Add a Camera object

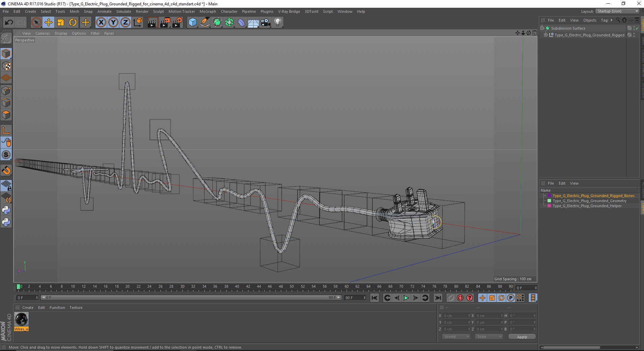click(x=266, y=23)
